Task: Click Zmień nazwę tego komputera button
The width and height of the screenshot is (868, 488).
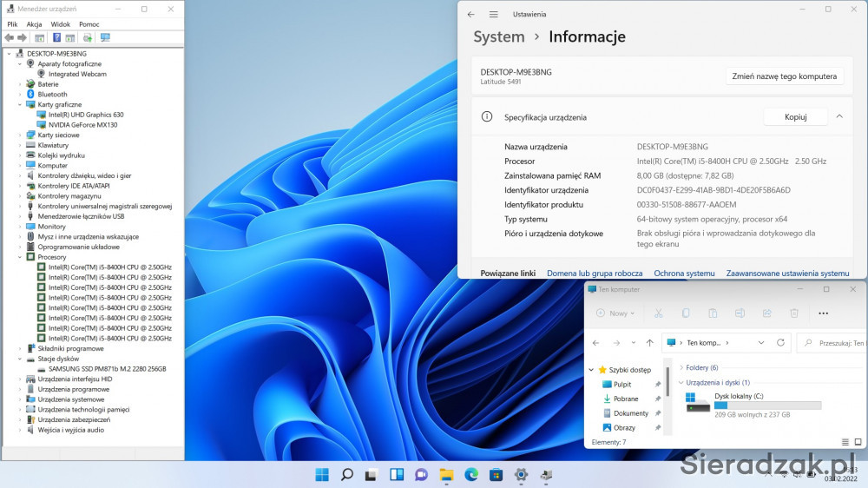Action: point(784,76)
